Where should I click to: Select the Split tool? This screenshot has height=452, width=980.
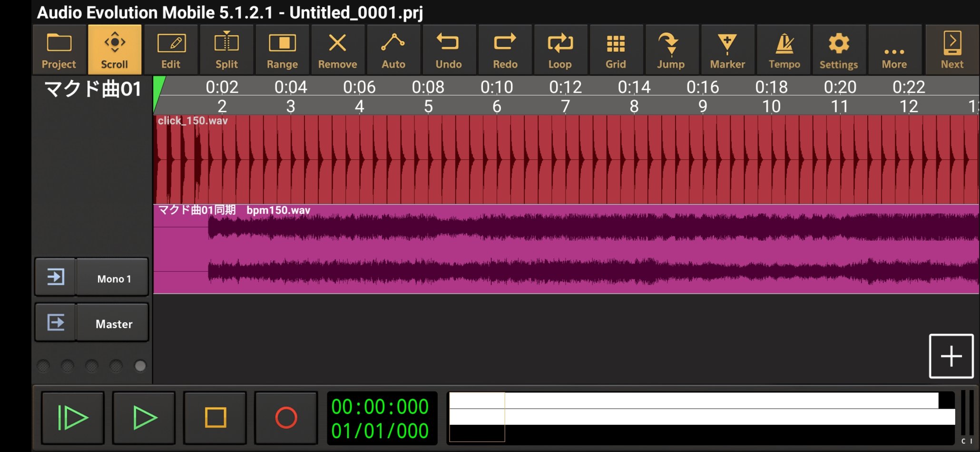click(226, 50)
